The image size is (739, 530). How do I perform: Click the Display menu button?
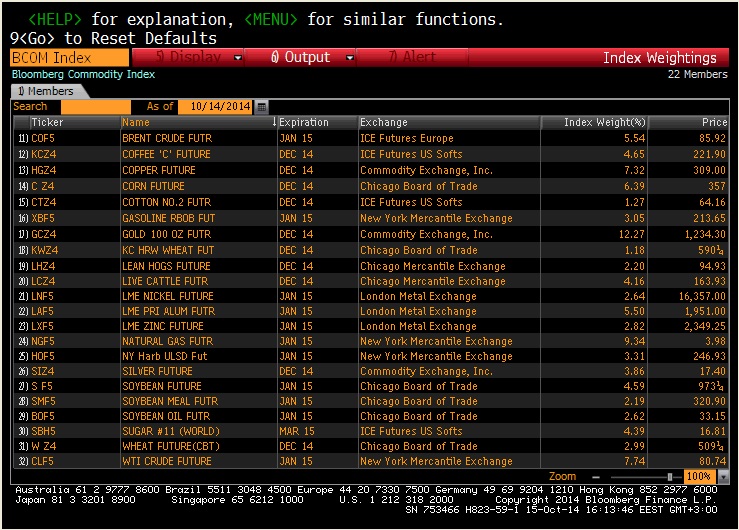coord(188,57)
